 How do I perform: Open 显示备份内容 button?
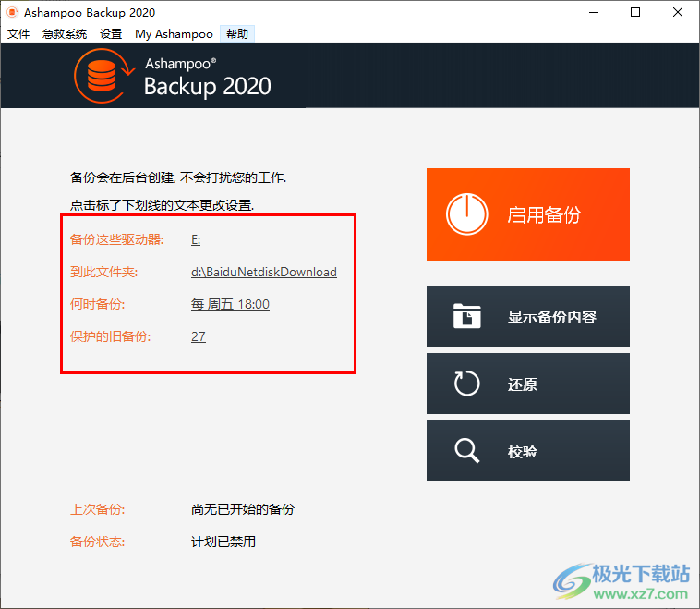pyautogui.click(x=527, y=316)
